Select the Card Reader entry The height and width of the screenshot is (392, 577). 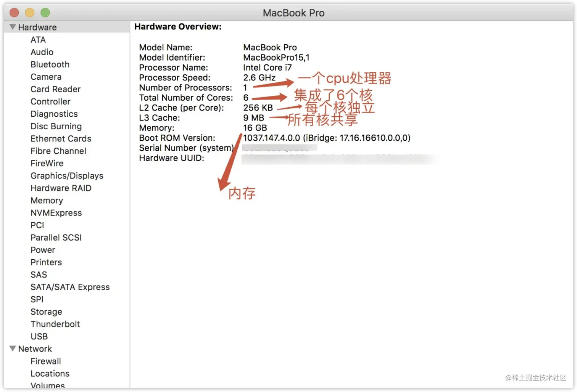coord(56,89)
